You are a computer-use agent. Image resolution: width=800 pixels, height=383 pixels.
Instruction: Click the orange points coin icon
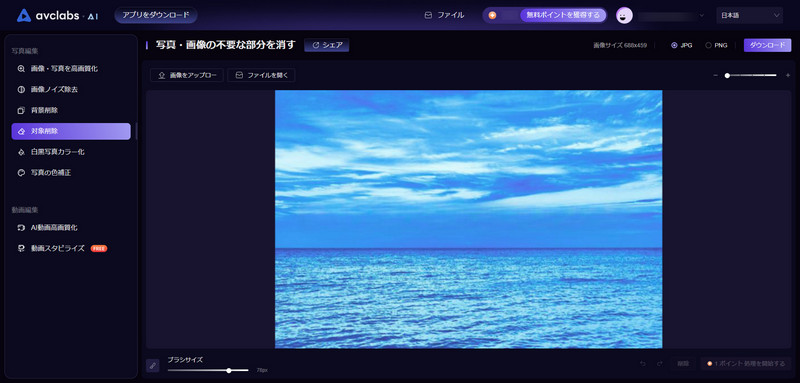(x=492, y=15)
